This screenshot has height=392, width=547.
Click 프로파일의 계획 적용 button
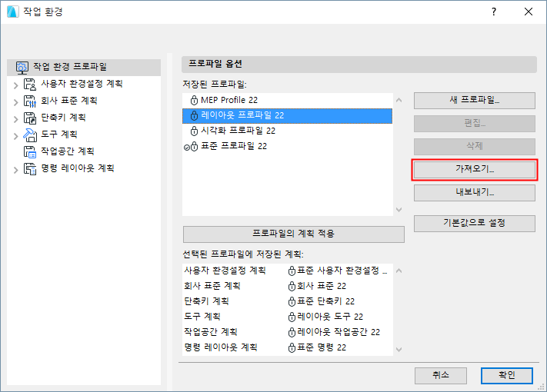coord(293,234)
